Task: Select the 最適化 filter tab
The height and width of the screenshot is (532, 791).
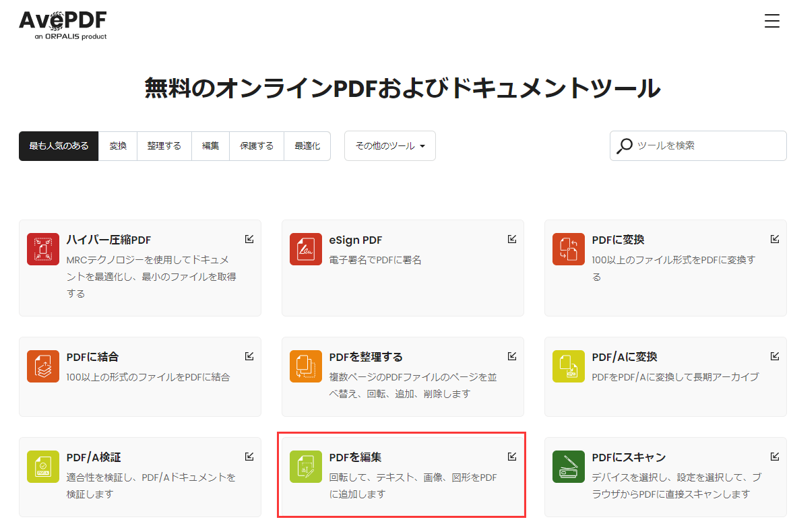Action: [x=307, y=145]
